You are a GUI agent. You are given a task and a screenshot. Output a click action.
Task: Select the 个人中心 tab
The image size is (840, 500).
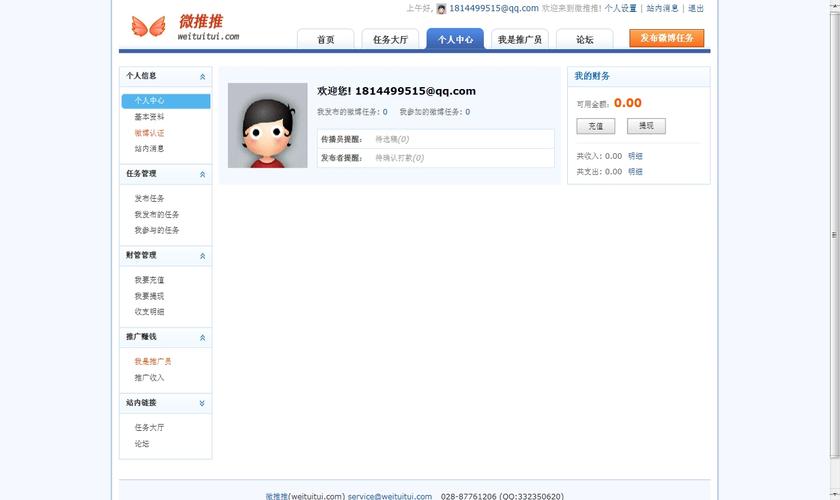455,39
